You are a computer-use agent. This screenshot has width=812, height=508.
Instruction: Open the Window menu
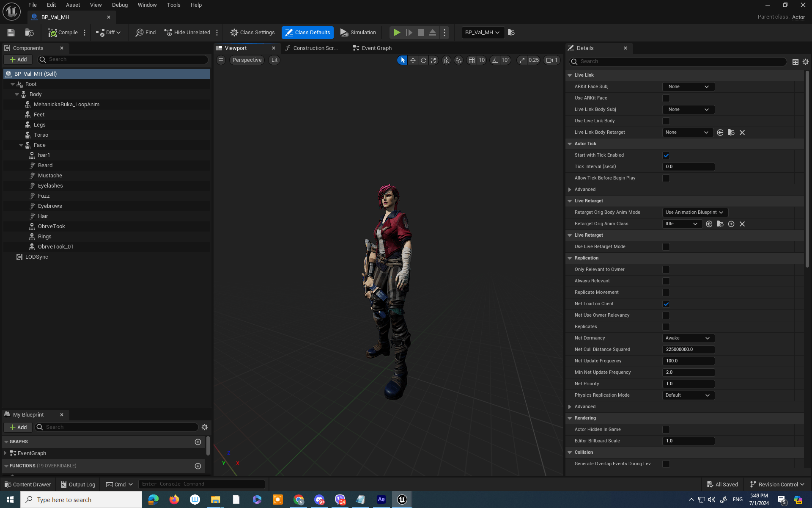(147, 5)
